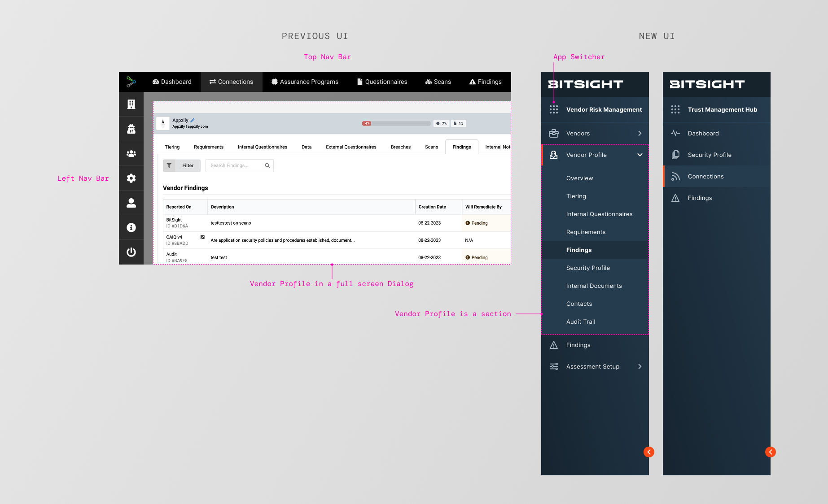Screen dimensions: 828x504
Task: Open Questionnaires in the top nav bar
Action: coord(382,82)
